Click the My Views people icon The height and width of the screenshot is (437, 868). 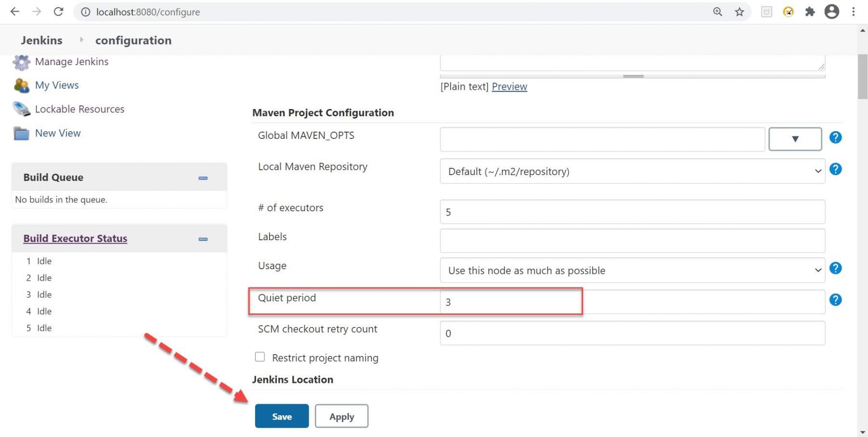tap(21, 85)
